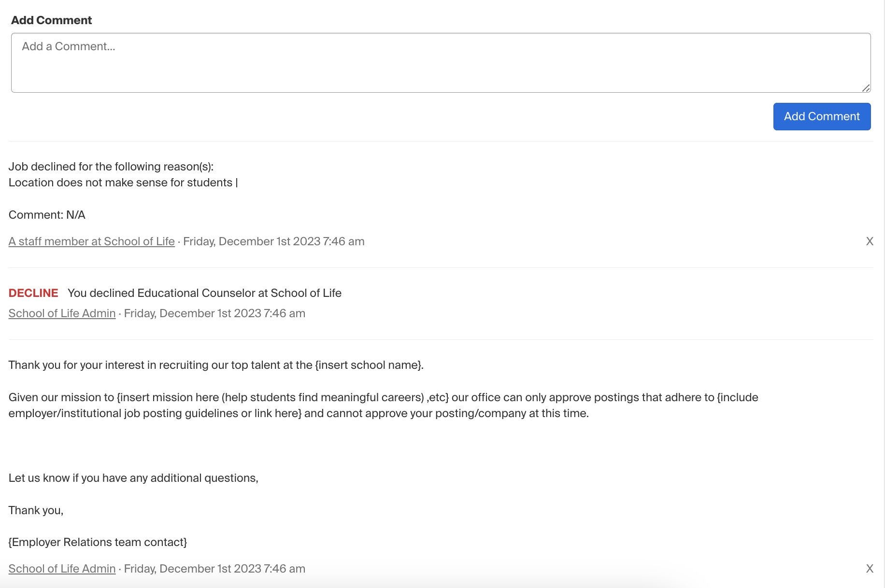Click the timestamp on the bottom Admin comment
This screenshot has width=885, height=588.
click(x=214, y=569)
